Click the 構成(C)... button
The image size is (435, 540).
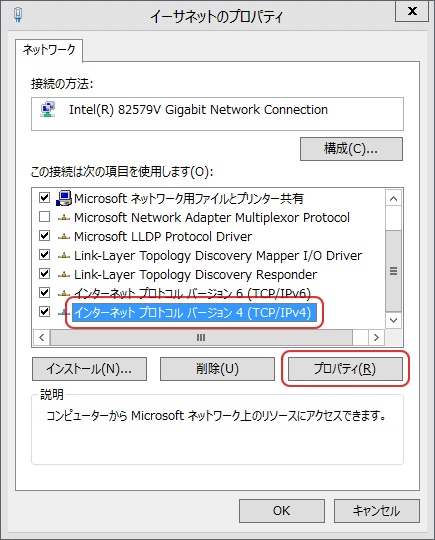pyautogui.click(x=351, y=149)
